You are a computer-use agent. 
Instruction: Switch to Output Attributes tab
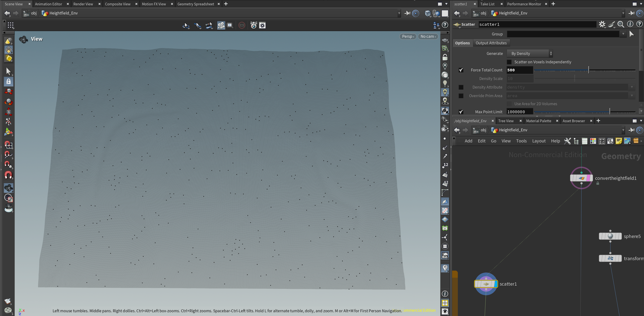pyautogui.click(x=491, y=43)
